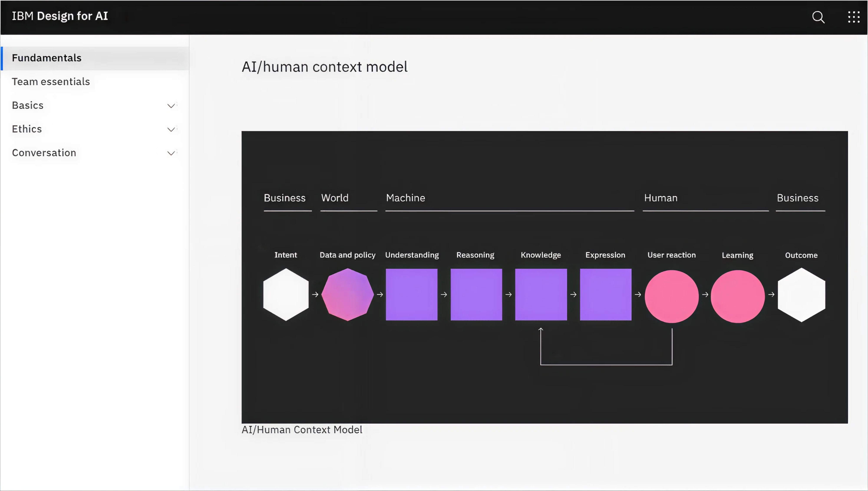Viewport: 868px width, 491px height.
Task: Open the Team essentials page
Action: pos(51,81)
